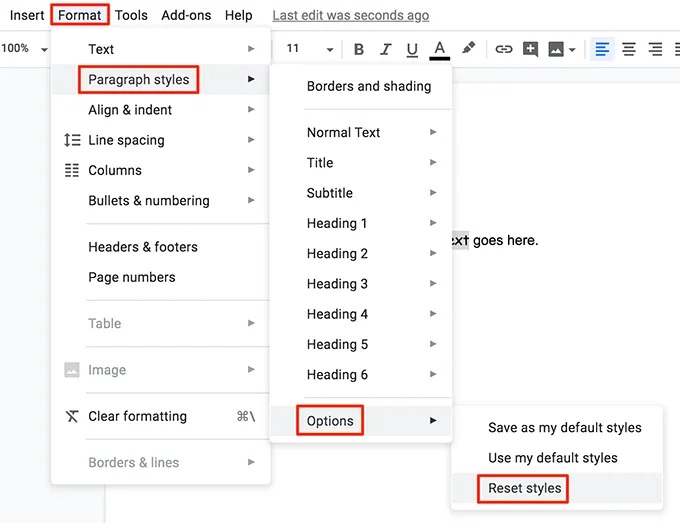Open the text color picker
680x523 pixels.
(x=439, y=49)
